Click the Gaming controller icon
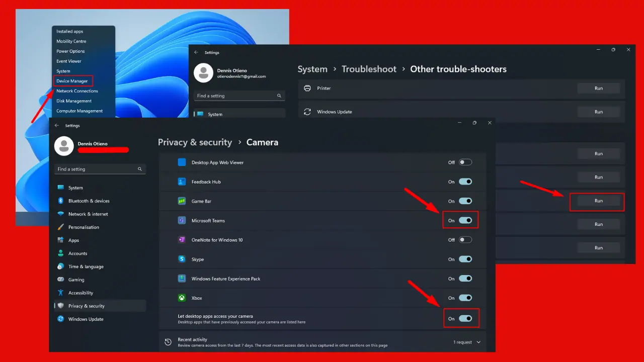Image resolution: width=644 pixels, height=362 pixels. (x=61, y=280)
